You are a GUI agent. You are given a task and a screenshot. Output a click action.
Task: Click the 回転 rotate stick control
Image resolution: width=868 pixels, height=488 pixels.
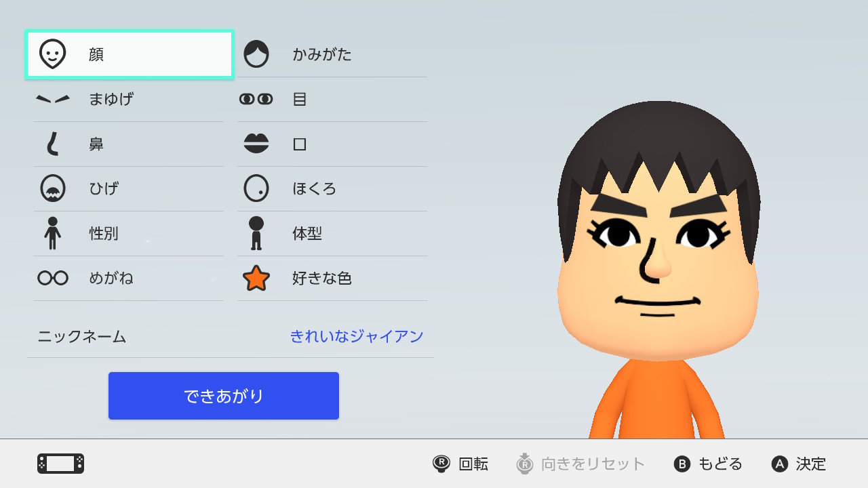pos(460,464)
